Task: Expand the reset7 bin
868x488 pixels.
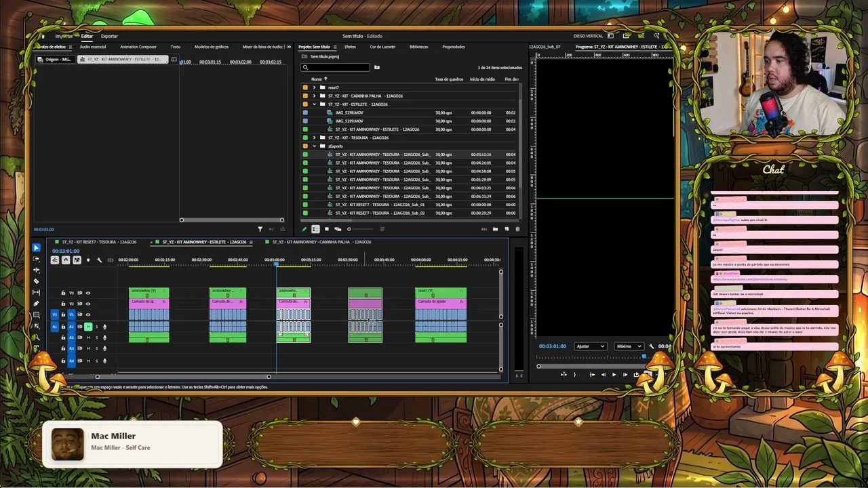Action: point(314,87)
